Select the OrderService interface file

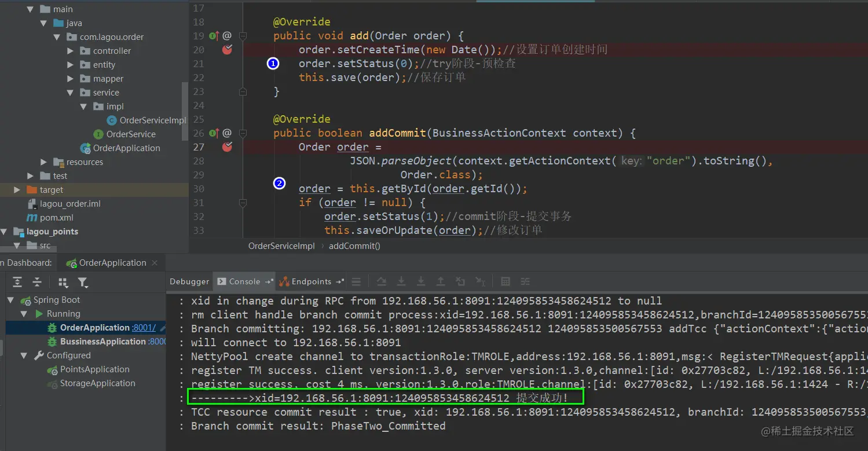[131, 134]
